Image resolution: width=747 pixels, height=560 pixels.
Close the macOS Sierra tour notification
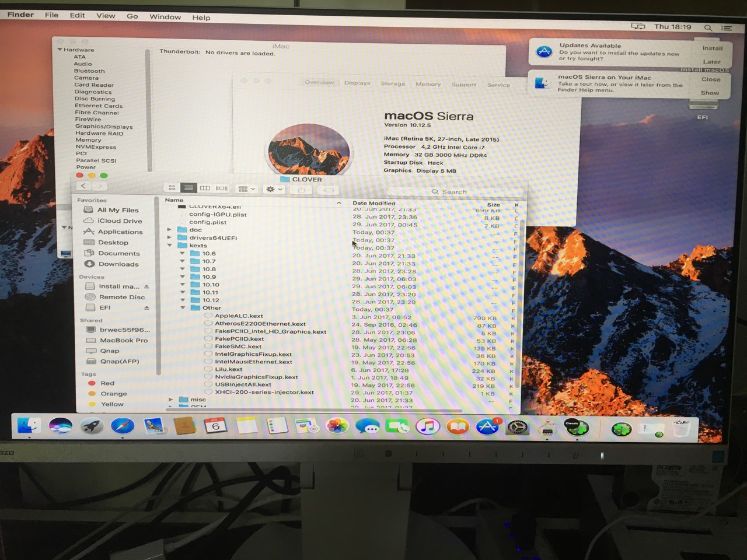tap(711, 79)
